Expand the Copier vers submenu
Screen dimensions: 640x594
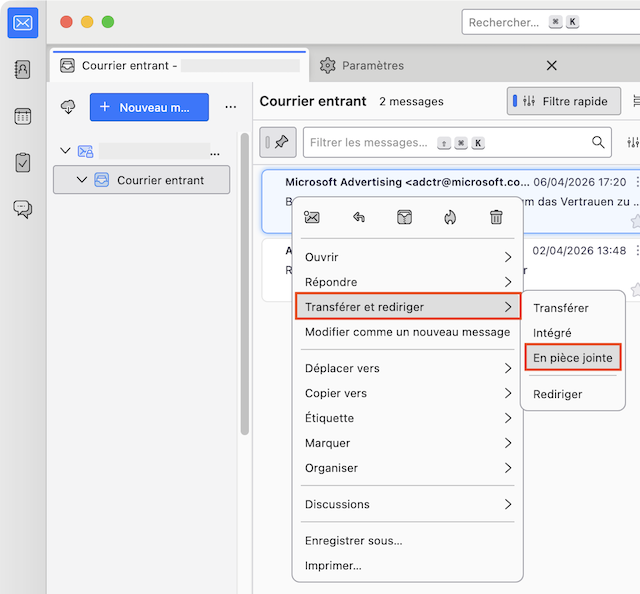(x=408, y=393)
